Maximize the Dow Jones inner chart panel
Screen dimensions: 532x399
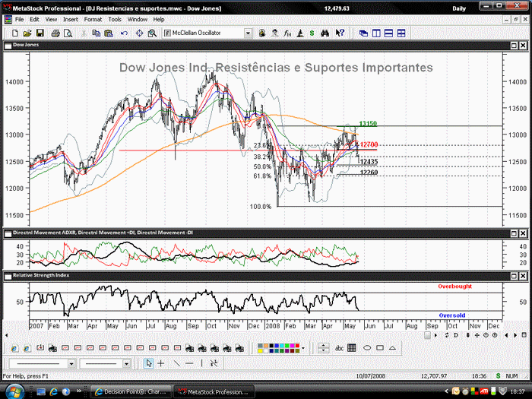click(514, 45)
